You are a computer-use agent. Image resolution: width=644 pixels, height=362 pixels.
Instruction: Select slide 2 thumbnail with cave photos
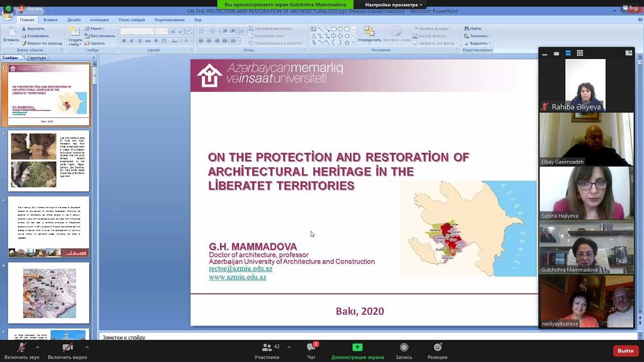tap(49, 160)
